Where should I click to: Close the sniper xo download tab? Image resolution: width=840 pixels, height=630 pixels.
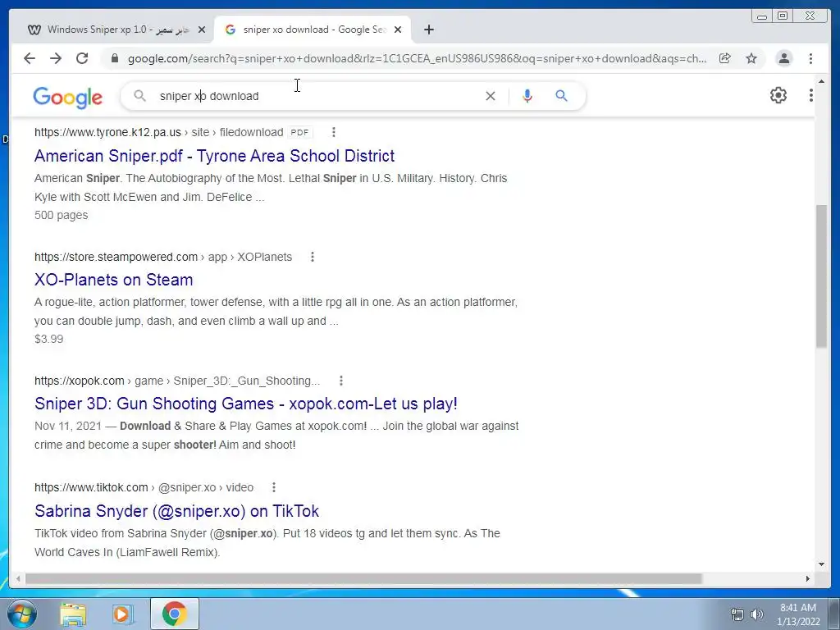click(398, 30)
